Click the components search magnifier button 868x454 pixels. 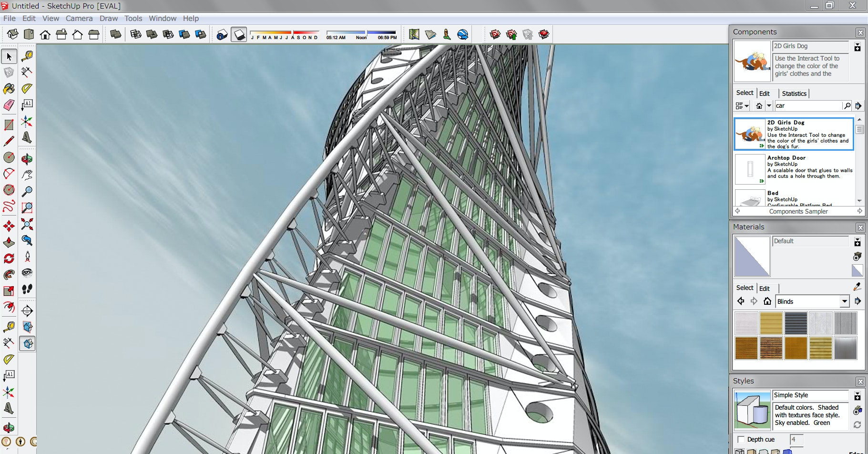tap(847, 106)
